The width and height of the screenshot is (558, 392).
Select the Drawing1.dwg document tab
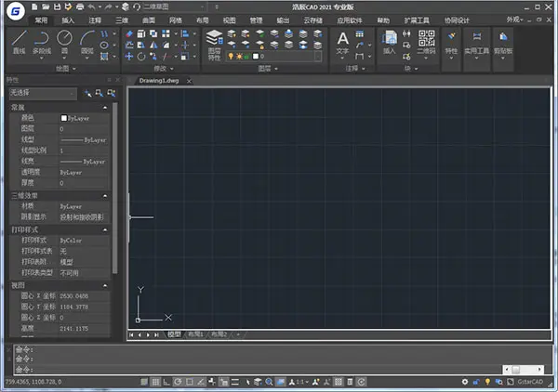coord(159,81)
